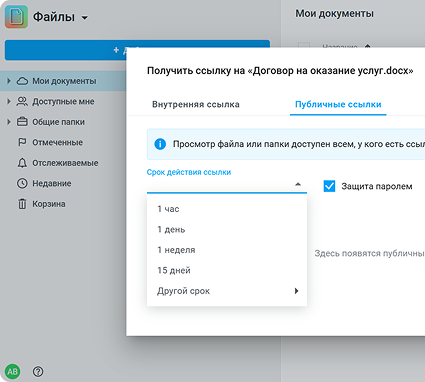Click the briefcase icon for Общие папки
Image resolution: width=425 pixels, height=382 pixels.
click(22, 122)
